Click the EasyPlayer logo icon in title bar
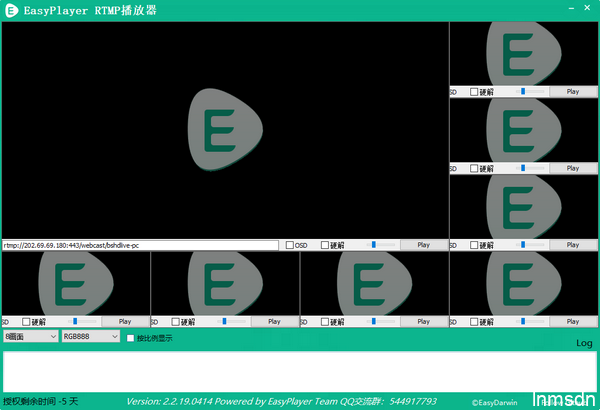 click(11, 10)
